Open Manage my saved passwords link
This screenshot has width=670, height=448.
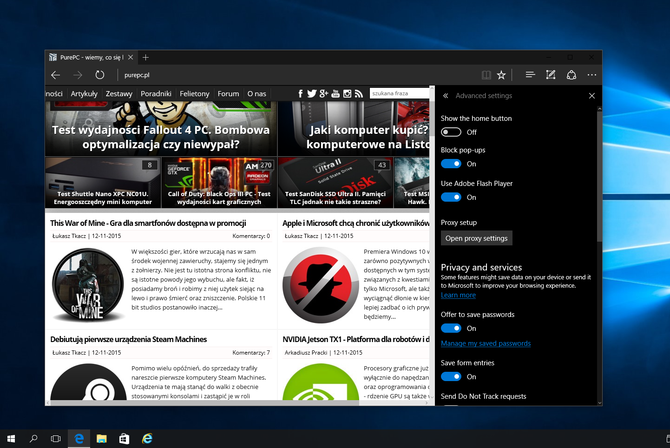[x=485, y=344]
